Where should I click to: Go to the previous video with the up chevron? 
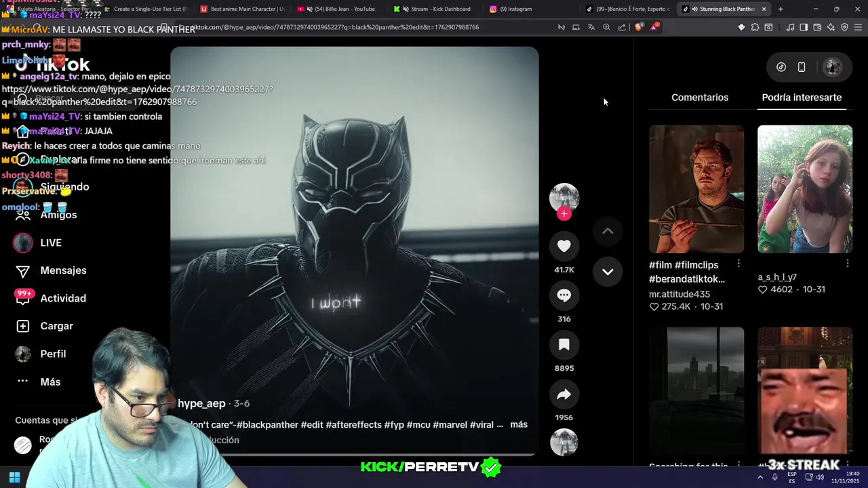pyautogui.click(x=608, y=231)
